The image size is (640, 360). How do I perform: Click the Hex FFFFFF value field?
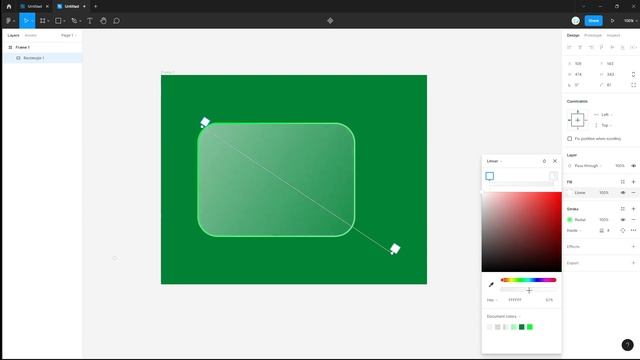tap(515, 300)
